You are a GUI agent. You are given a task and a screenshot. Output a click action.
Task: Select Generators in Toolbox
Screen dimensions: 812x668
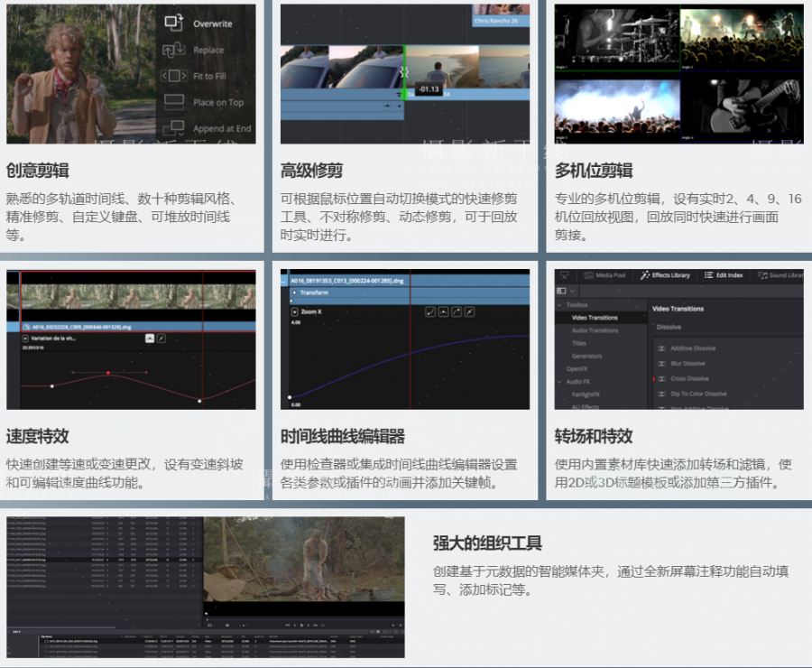pos(586,356)
